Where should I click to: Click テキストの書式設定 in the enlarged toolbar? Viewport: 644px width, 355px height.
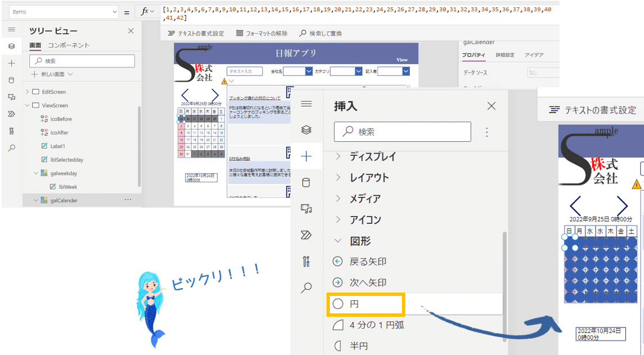593,110
